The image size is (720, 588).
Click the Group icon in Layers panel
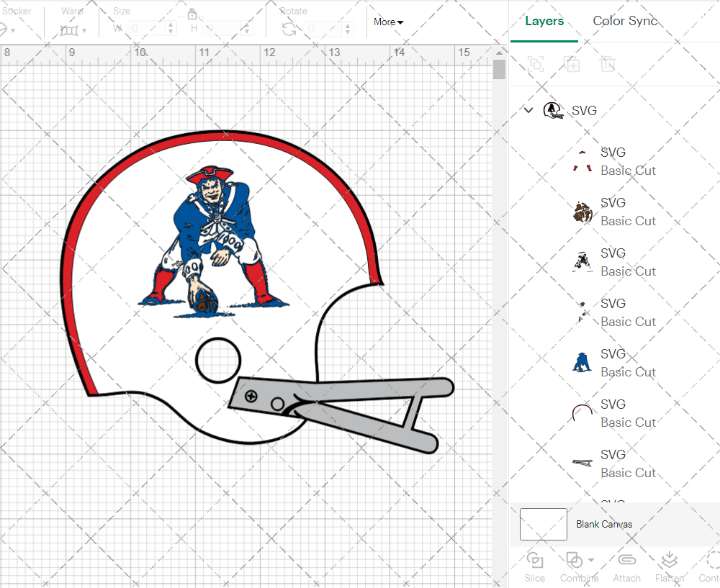tap(535, 64)
